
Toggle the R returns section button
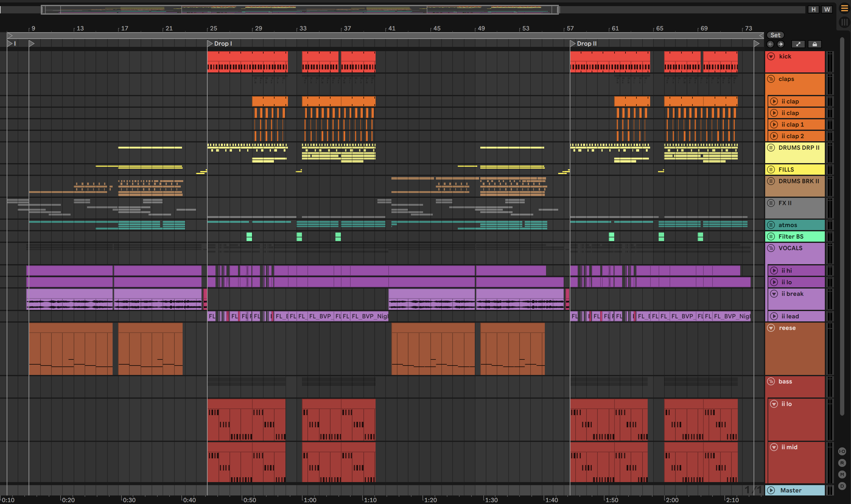(842, 463)
